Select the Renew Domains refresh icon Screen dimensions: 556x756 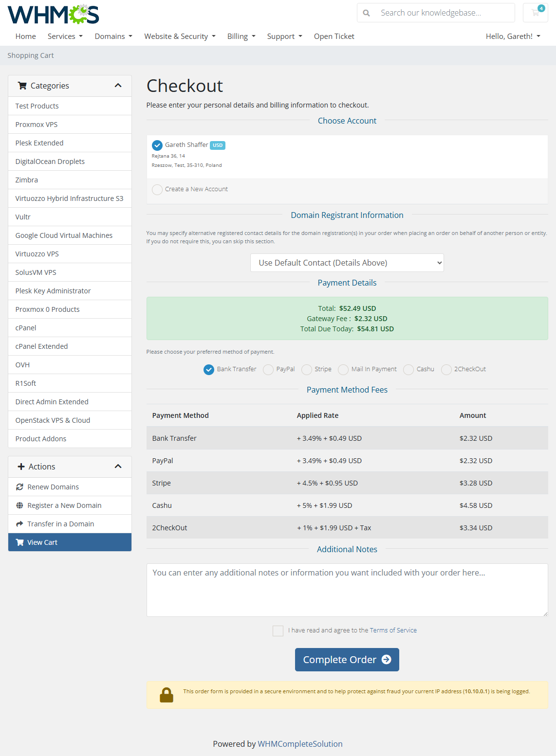click(x=20, y=486)
